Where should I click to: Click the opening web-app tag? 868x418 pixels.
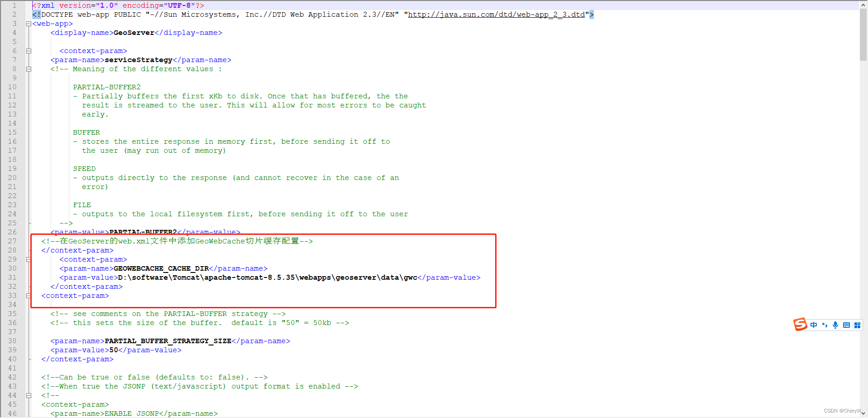[x=53, y=24]
